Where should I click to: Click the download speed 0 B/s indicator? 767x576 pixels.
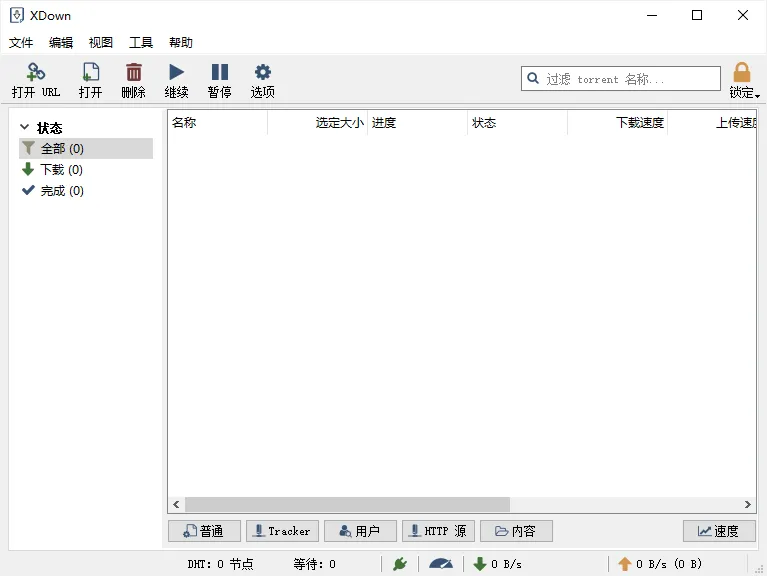[497, 564]
